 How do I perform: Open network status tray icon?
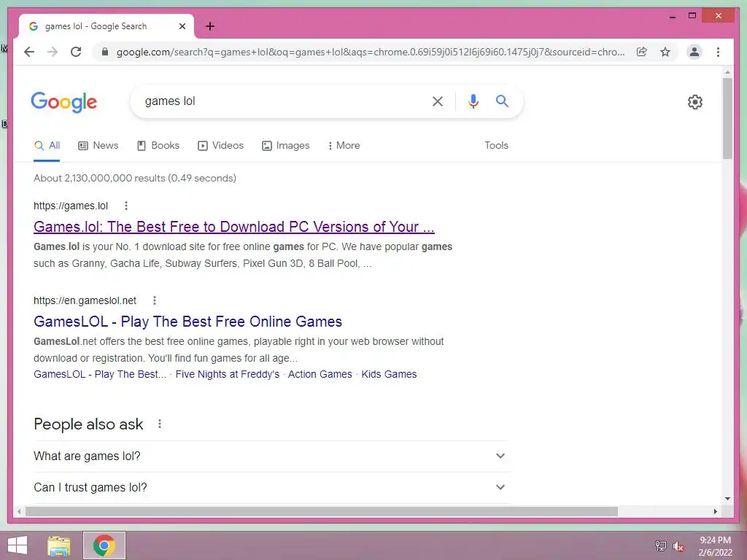(660, 545)
